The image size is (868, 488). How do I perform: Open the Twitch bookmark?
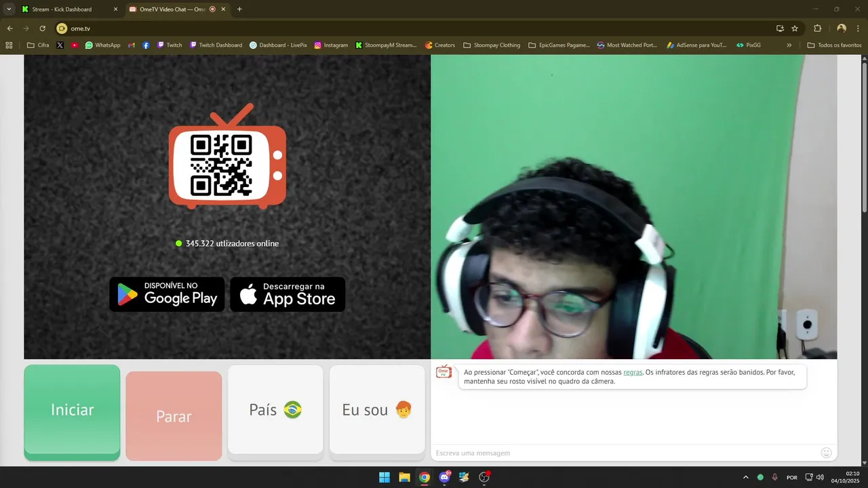click(170, 45)
